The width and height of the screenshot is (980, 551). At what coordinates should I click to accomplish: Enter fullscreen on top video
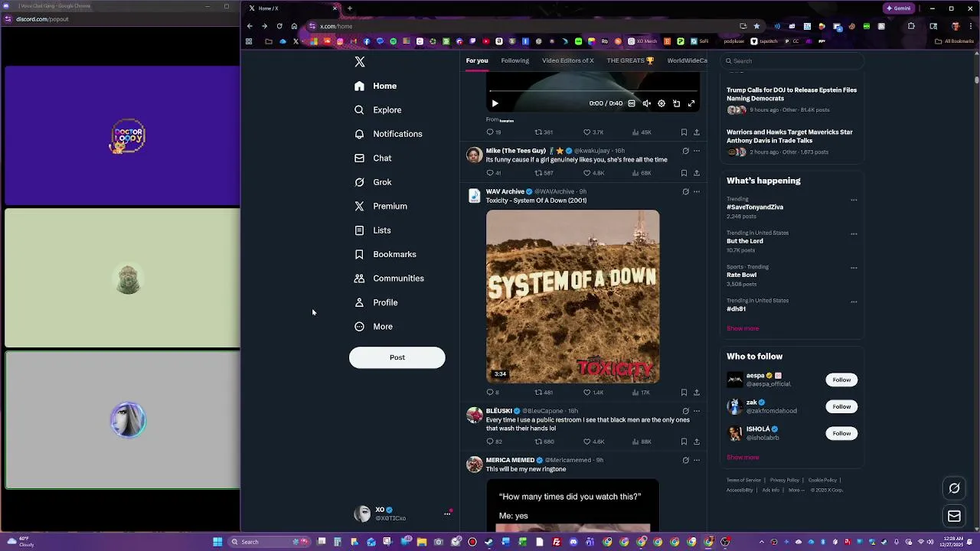[x=691, y=103]
